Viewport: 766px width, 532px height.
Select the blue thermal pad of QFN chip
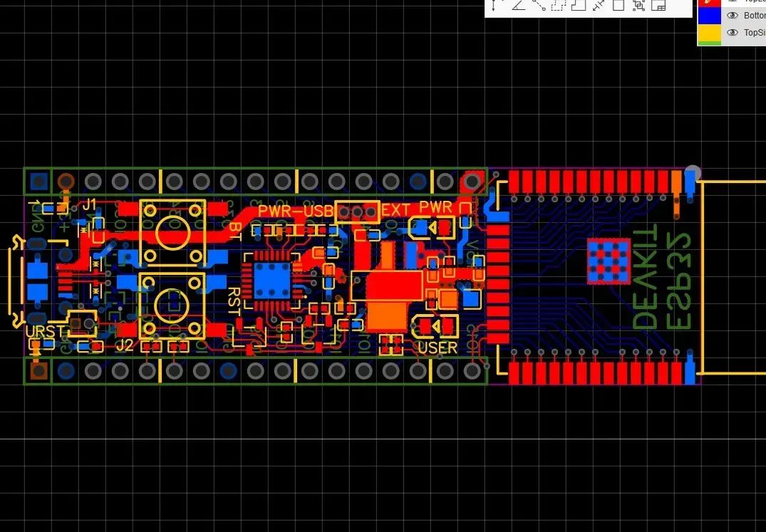[x=273, y=280]
